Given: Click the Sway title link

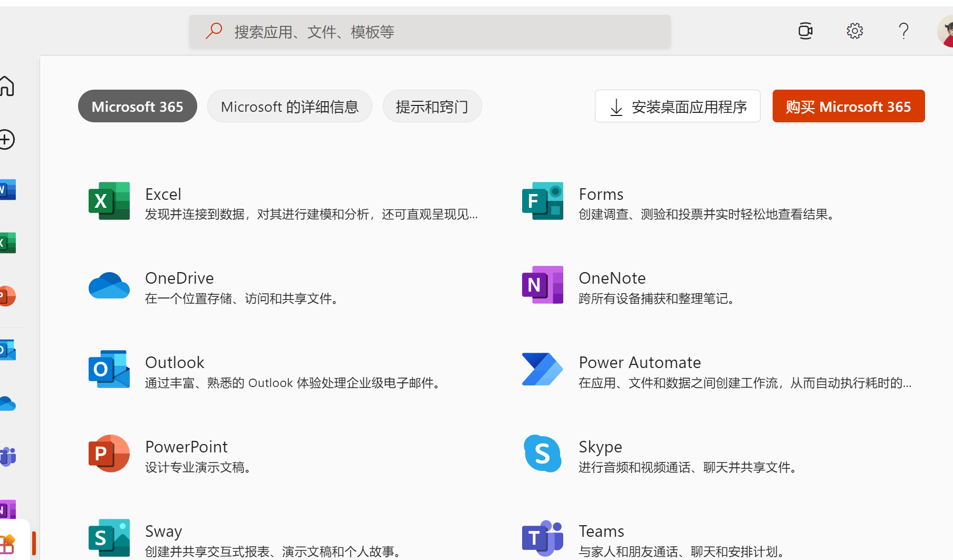Looking at the screenshot, I should [x=163, y=531].
